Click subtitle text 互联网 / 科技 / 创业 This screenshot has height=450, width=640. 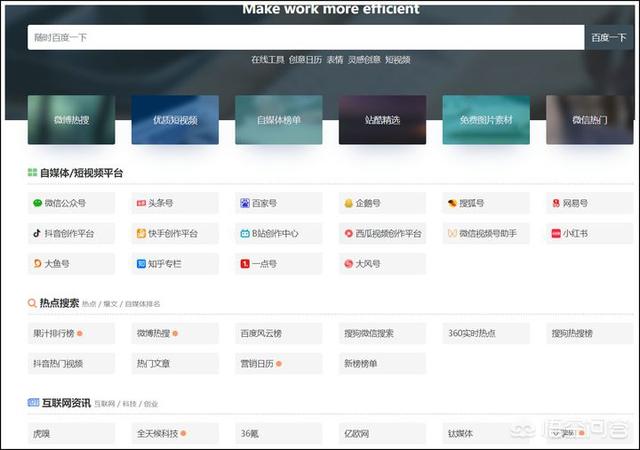126,404
